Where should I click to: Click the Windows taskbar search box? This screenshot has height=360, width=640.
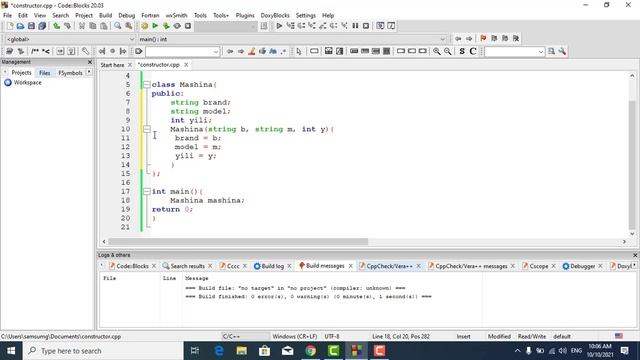click(103, 351)
